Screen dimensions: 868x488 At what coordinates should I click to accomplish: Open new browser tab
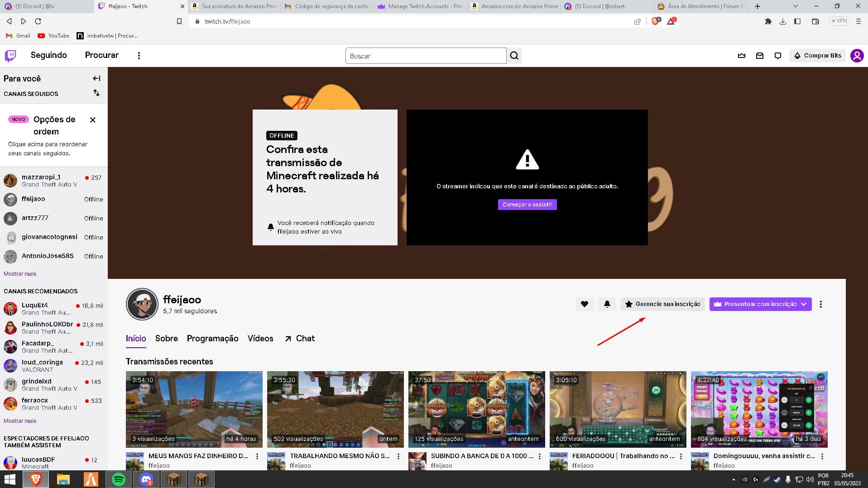click(758, 6)
